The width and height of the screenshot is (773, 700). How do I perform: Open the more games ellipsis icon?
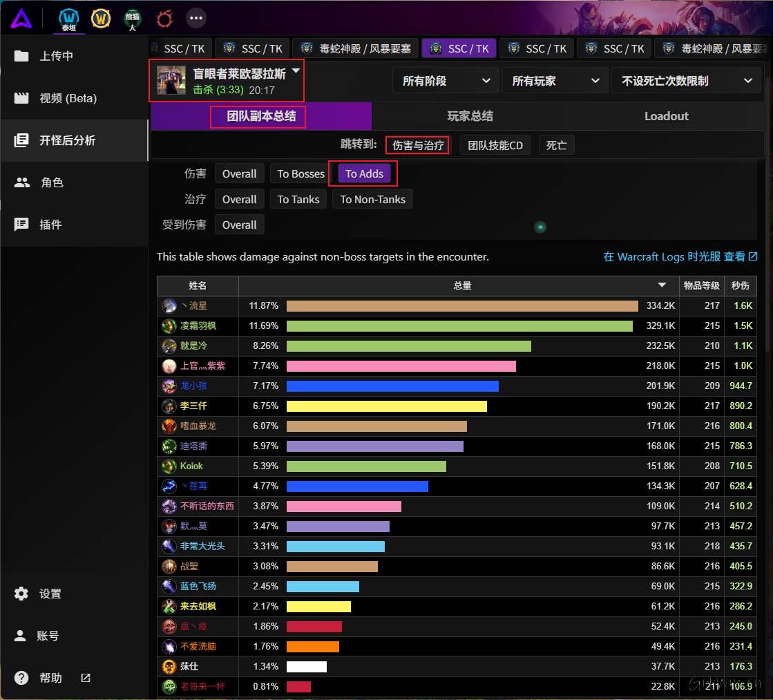pos(195,19)
